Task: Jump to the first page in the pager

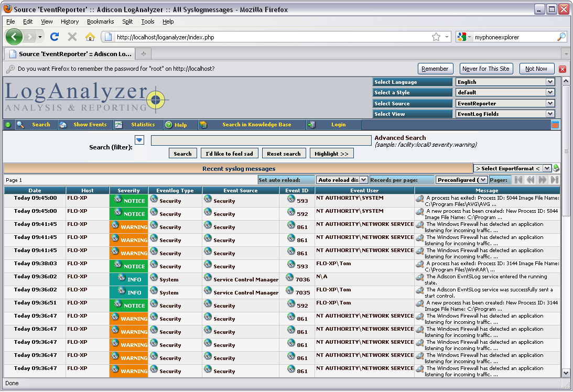Action: pos(518,180)
